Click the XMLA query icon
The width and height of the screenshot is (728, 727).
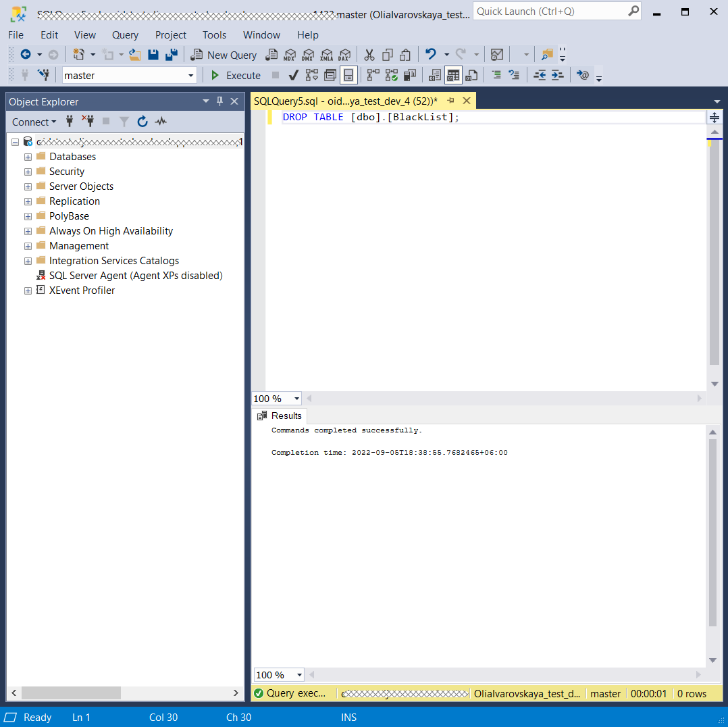326,55
